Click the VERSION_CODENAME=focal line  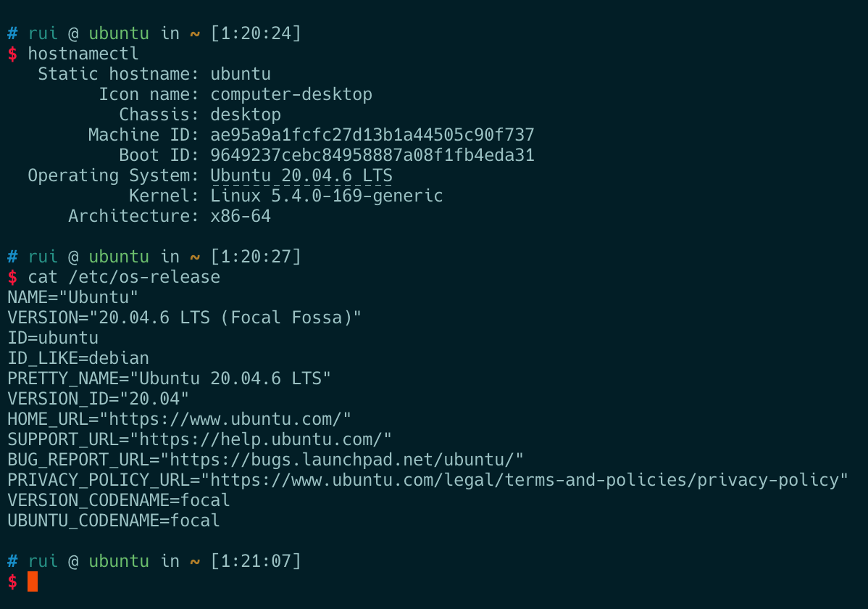click(x=119, y=500)
